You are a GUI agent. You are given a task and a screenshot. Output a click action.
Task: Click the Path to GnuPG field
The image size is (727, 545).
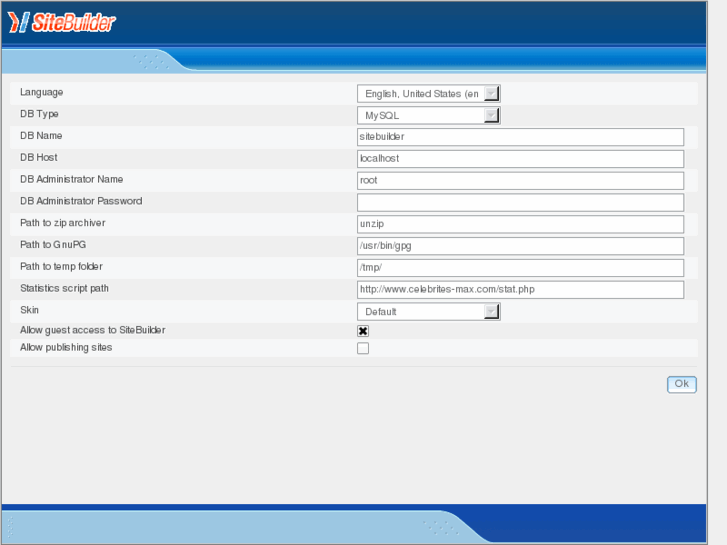coord(520,246)
